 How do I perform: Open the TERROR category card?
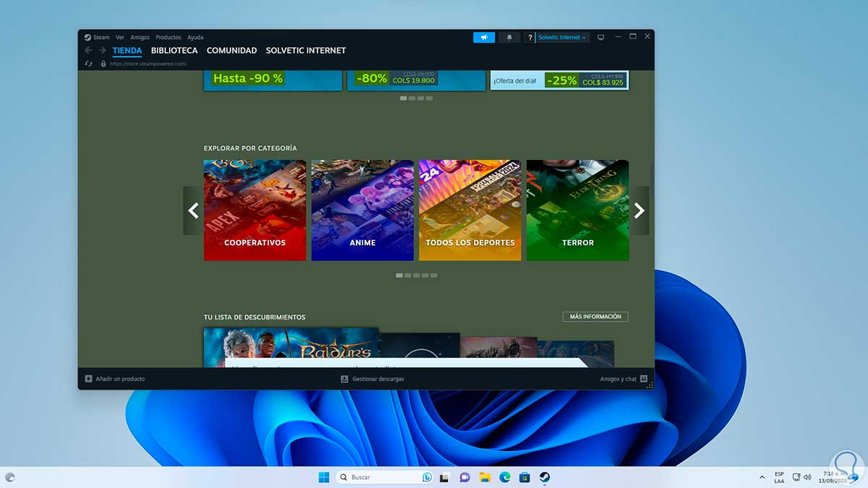577,210
